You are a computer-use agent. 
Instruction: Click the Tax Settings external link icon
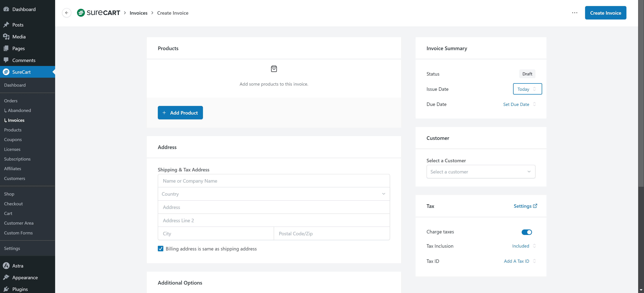[535, 206]
